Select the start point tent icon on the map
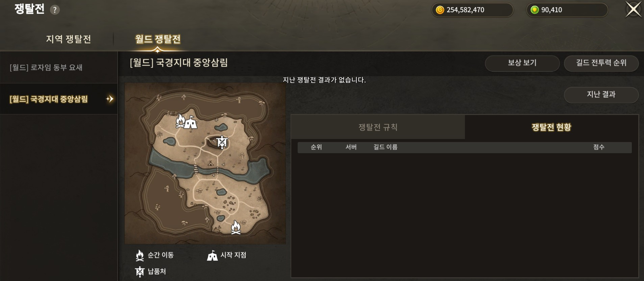The height and width of the screenshot is (281, 644). coord(191,122)
